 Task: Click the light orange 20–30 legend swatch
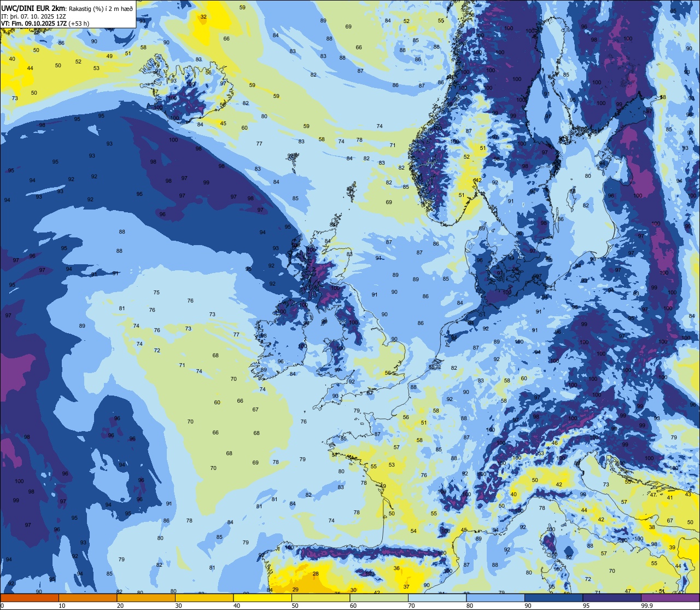(146, 598)
